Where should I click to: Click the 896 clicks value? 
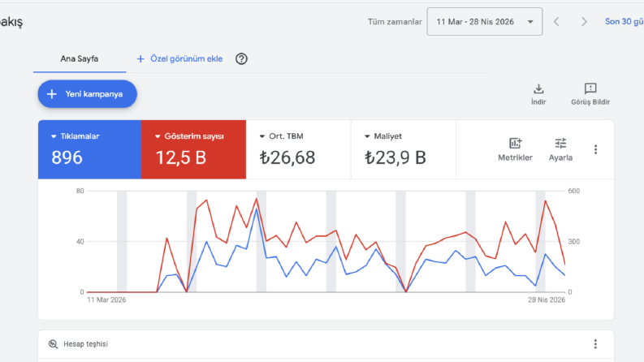coord(67,157)
